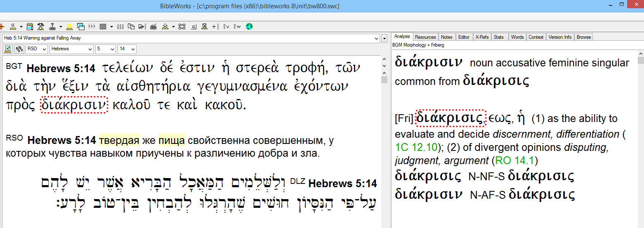Screen dimensions: 644x228
Task: Click small arrow button right of heading box
Action: (x=385, y=38)
